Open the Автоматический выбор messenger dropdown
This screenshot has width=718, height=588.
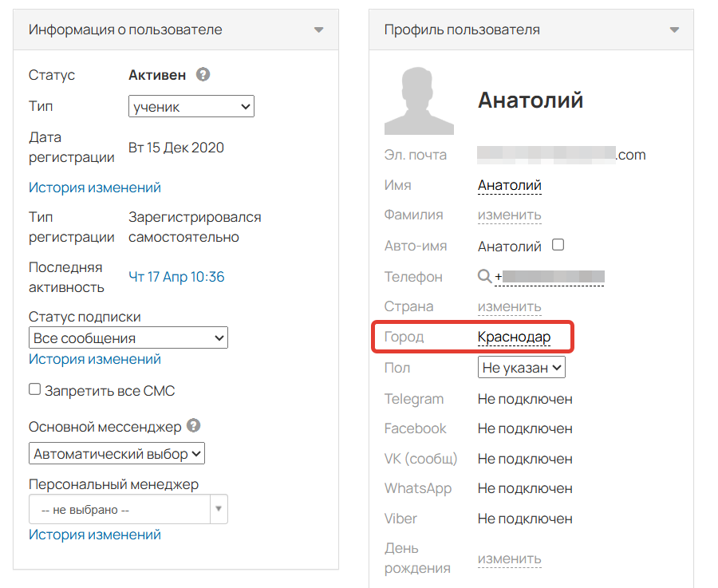(x=117, y=454)
